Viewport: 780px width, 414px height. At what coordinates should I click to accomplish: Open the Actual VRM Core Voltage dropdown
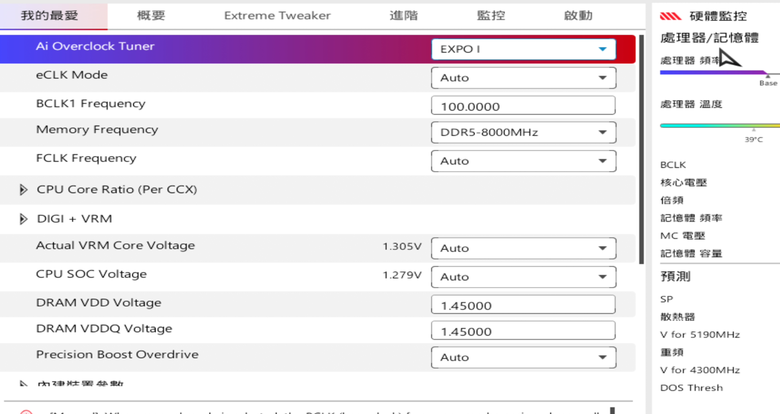523,248
